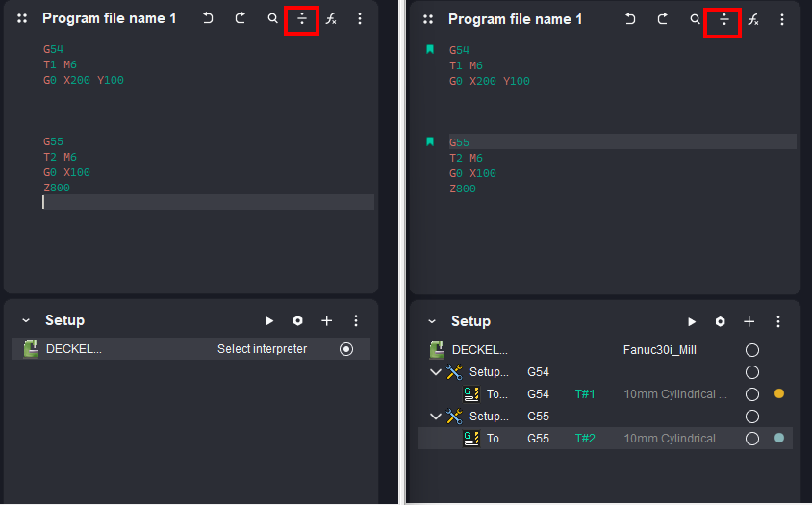Click the fx function icon in the right editor
Image resolution: width=812 pixels, height=505 pixels.
pyautogui.click(x=753, y=19)
